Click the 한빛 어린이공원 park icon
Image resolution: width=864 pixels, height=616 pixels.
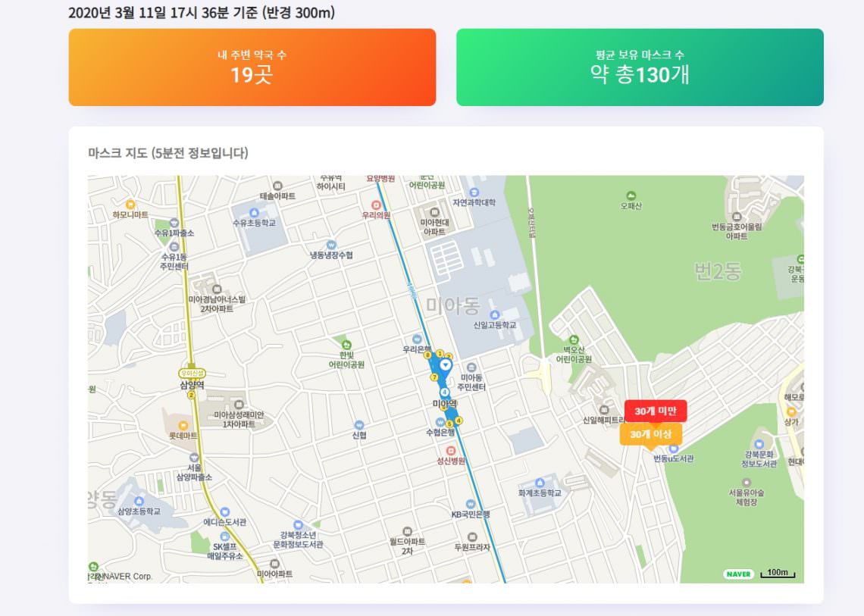[x=346, y=344]
